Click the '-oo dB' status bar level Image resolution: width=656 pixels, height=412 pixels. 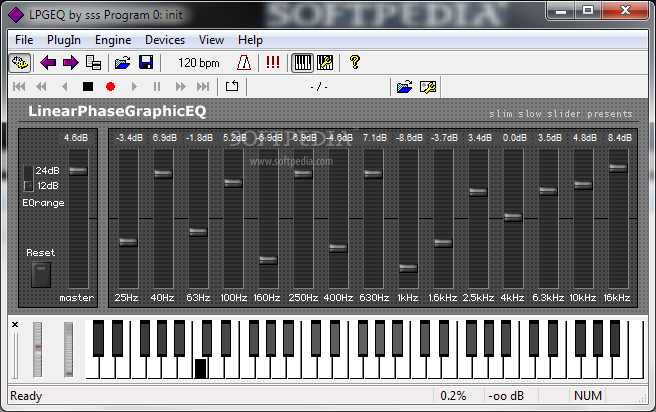(506, 396)
